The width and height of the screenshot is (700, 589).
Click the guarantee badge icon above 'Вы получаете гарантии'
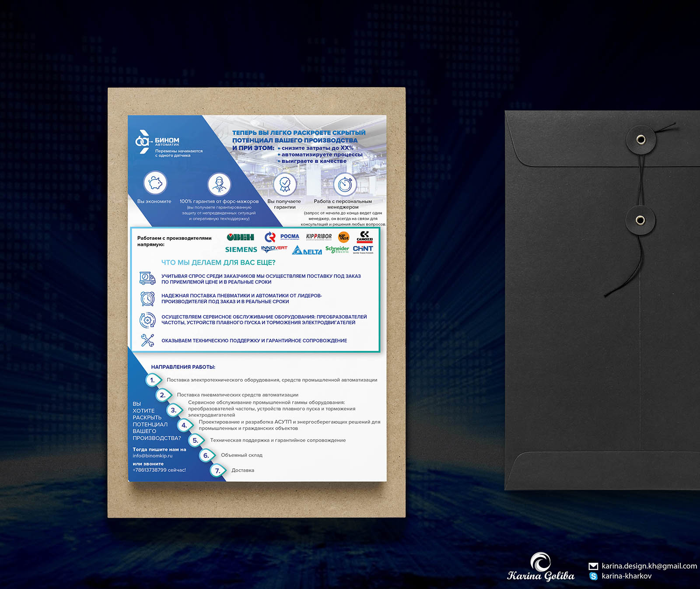click(285, 184)
